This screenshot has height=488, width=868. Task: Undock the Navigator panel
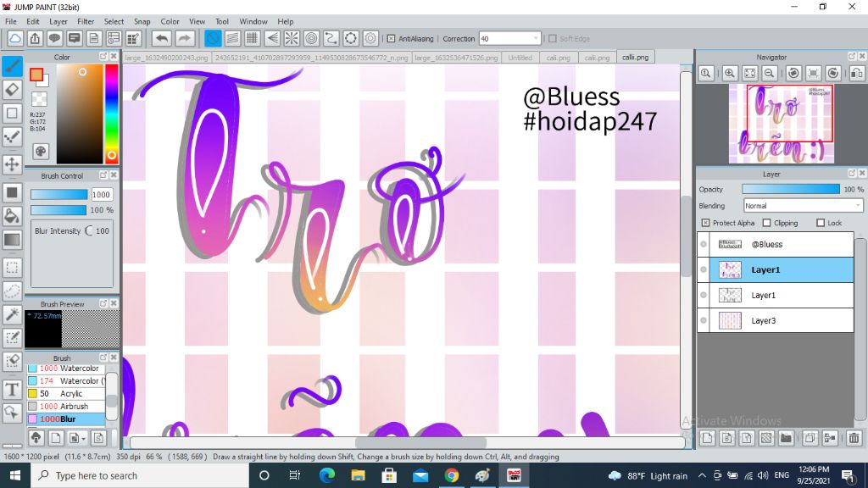tap(852, 57)
